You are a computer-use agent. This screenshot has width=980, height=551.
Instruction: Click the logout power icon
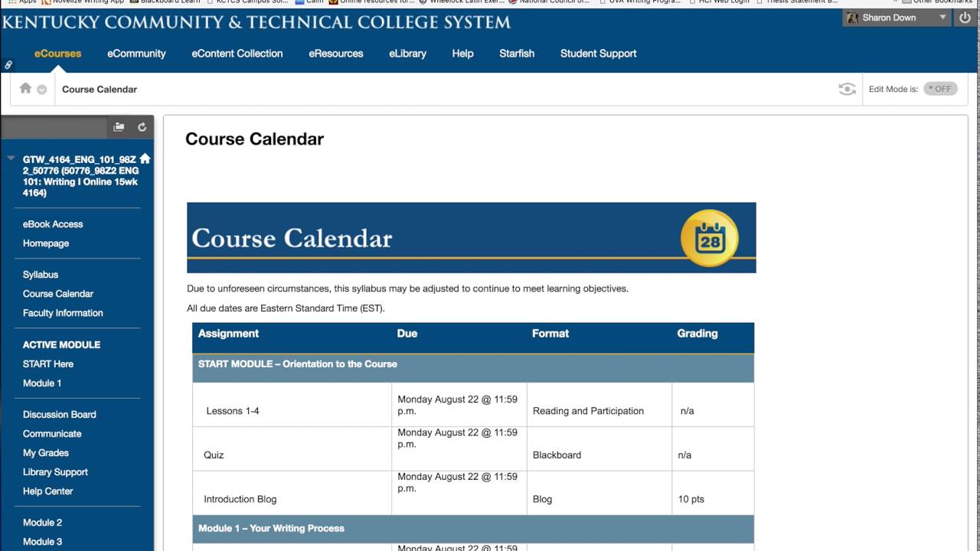pos(965,18)
